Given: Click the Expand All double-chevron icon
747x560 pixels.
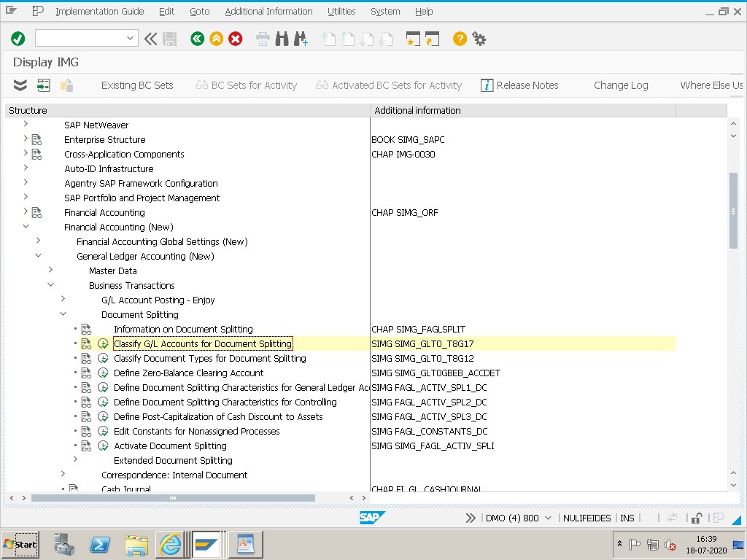Looking at the screenshot, I should 20,85.
